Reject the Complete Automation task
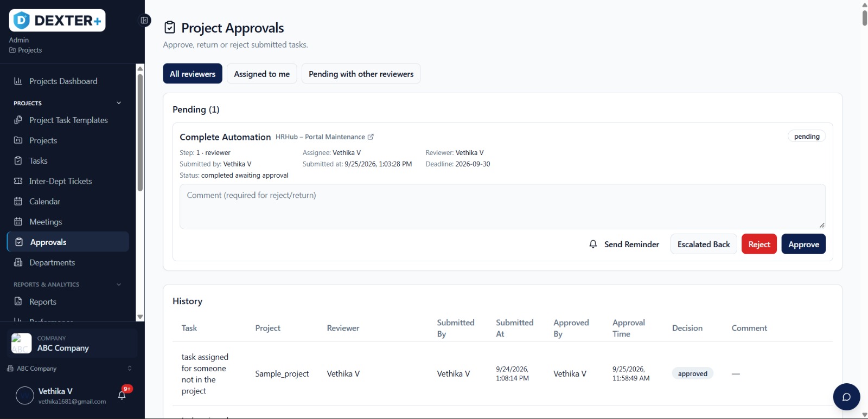 click(x=759, y=244)
